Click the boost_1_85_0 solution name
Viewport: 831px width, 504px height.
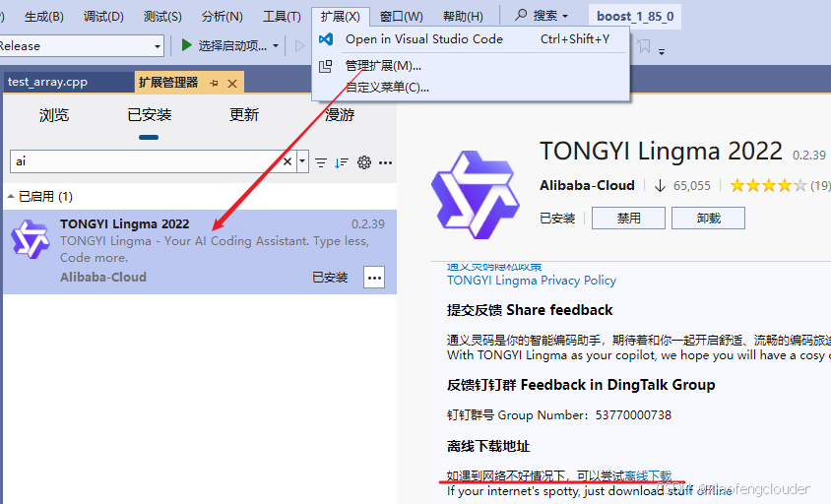pyautogui.click(x=635, y=17)
